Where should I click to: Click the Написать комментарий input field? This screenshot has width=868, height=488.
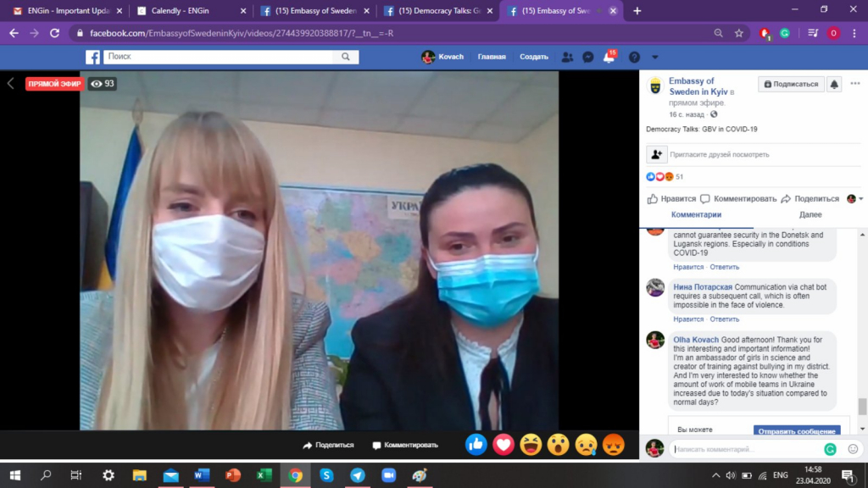point(746,449)
